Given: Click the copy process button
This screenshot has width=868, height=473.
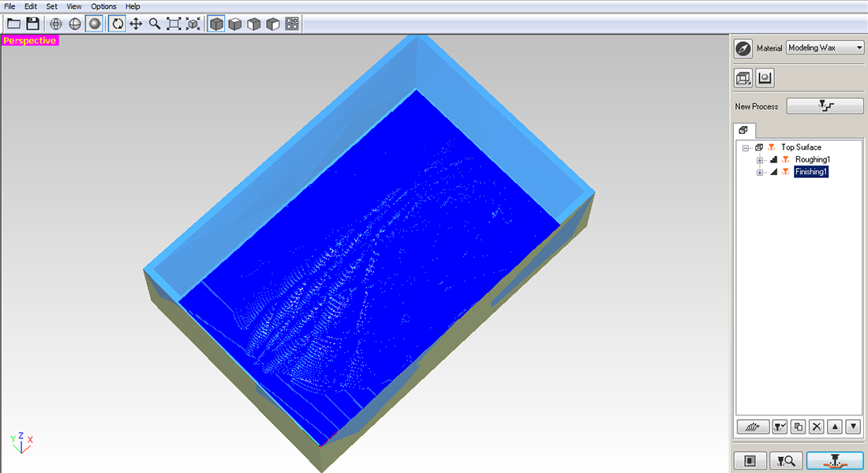Looking at the screenshot, I should coord(798,426).
